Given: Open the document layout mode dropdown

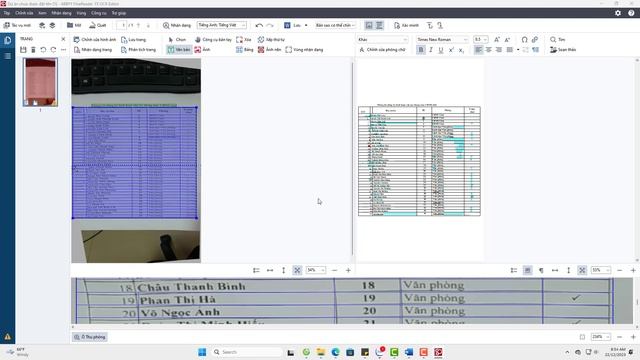Looking at the screenshot, I should click(x=336, y=25).
